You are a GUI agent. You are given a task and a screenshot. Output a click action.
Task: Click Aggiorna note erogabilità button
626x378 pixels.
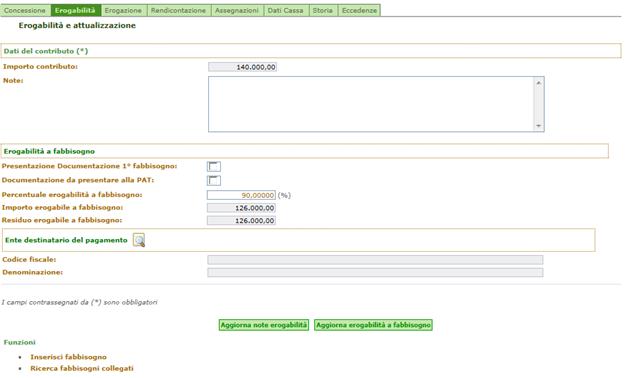tap(263, 325)
